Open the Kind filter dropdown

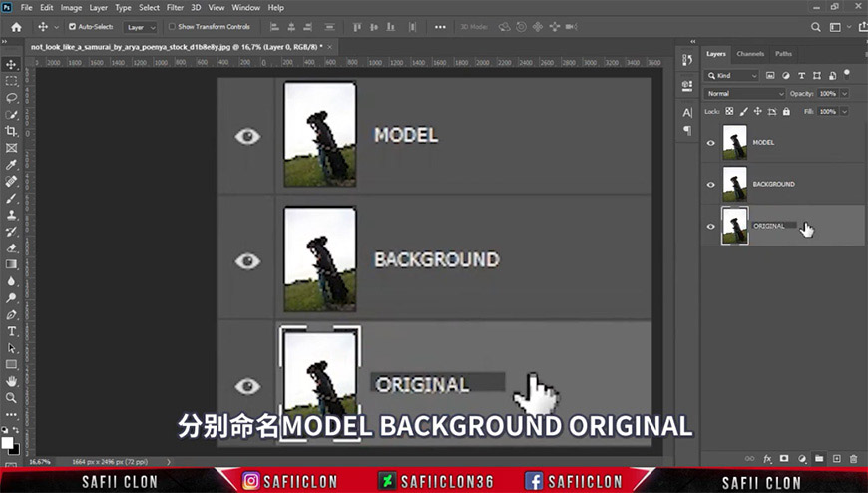(732, 75)
